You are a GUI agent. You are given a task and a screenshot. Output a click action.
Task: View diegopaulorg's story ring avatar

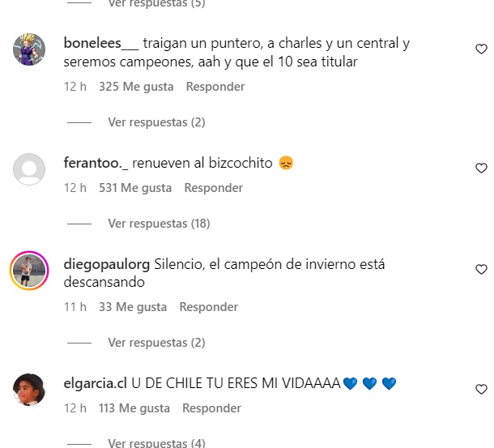pos(29,271)
